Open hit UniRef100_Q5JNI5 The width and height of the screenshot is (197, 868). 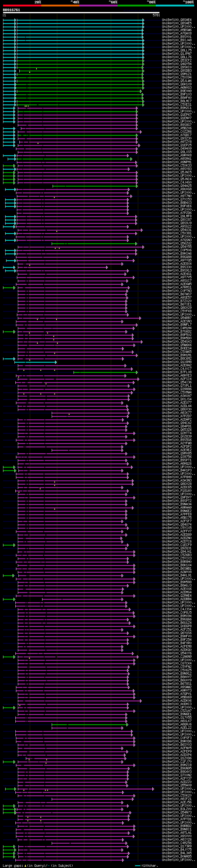177,172
